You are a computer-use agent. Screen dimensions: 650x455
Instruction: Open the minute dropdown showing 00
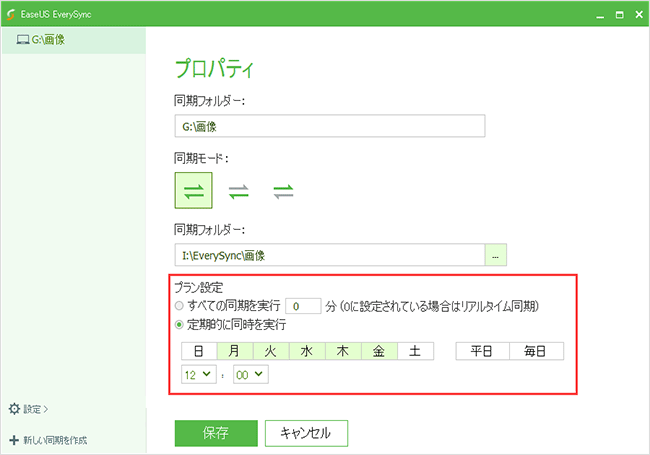(x=250, y=375)
